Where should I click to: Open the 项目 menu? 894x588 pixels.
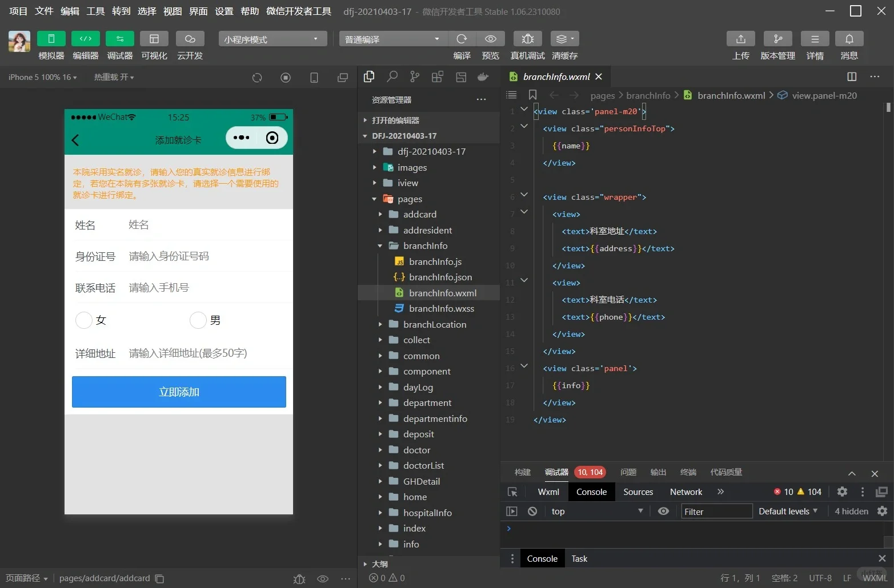[18, 11]
